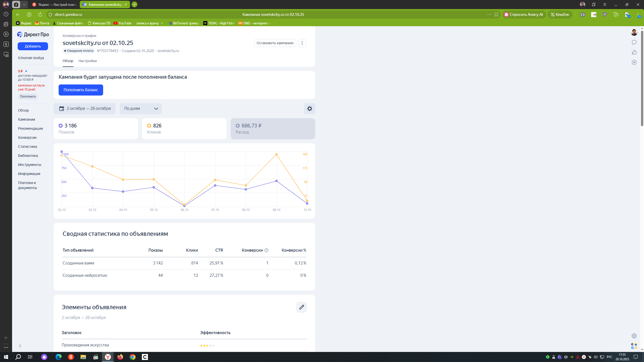Toggle the Расход metric card
The width and height of the screenshot is (644, 362).
click(x=273, y=129)
